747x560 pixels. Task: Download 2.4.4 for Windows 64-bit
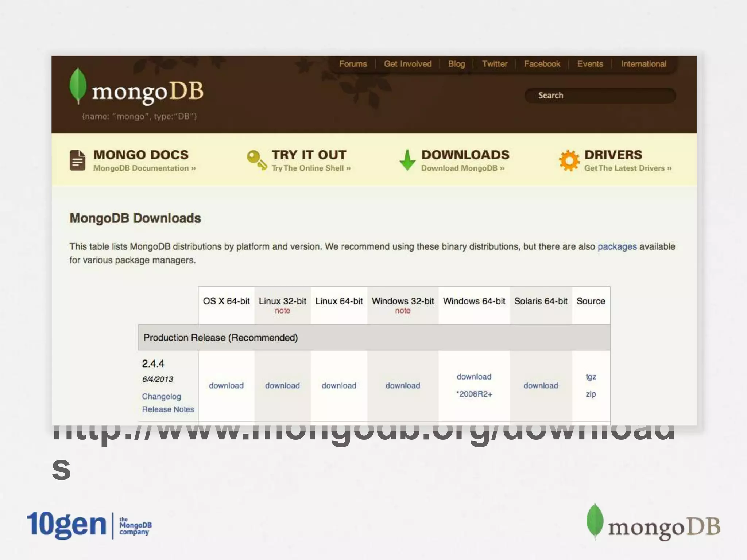pyautogui.click(x=474, y=377)
